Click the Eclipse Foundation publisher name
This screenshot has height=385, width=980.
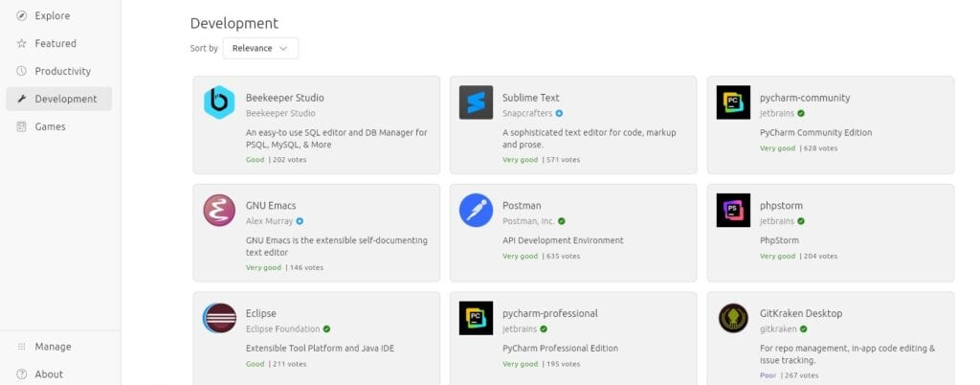(282, 329)
